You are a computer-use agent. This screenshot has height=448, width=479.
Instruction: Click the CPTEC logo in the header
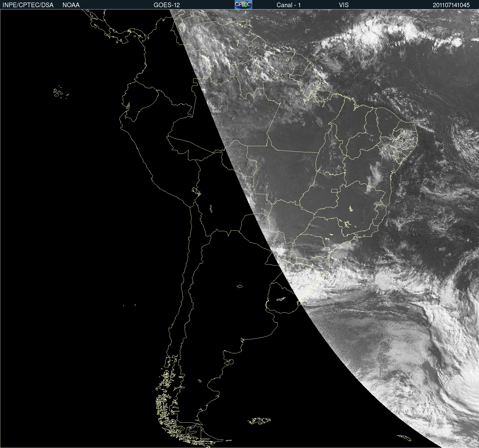[x=243, y=5]
